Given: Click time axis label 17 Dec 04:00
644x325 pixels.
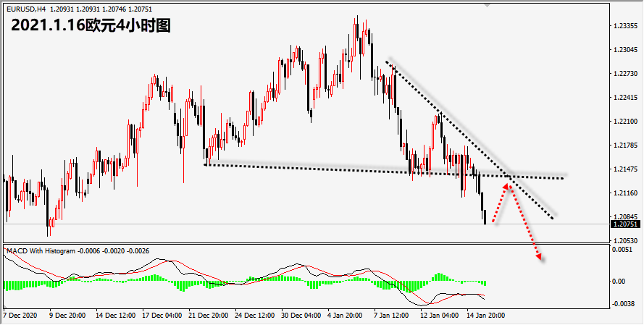Looking at the screenshot, I should coord(162,316).
